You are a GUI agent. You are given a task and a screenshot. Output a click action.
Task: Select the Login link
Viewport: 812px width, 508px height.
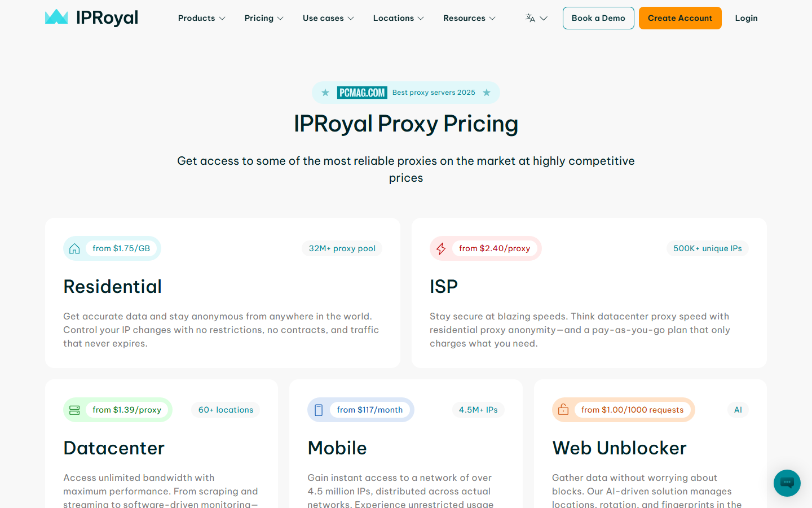tap(746, 18)
